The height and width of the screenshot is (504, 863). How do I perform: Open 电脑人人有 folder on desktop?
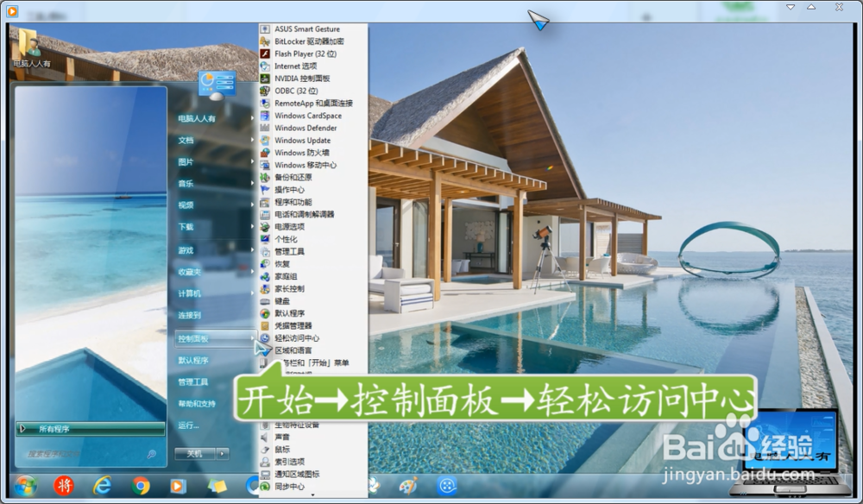tap(31, 47)
